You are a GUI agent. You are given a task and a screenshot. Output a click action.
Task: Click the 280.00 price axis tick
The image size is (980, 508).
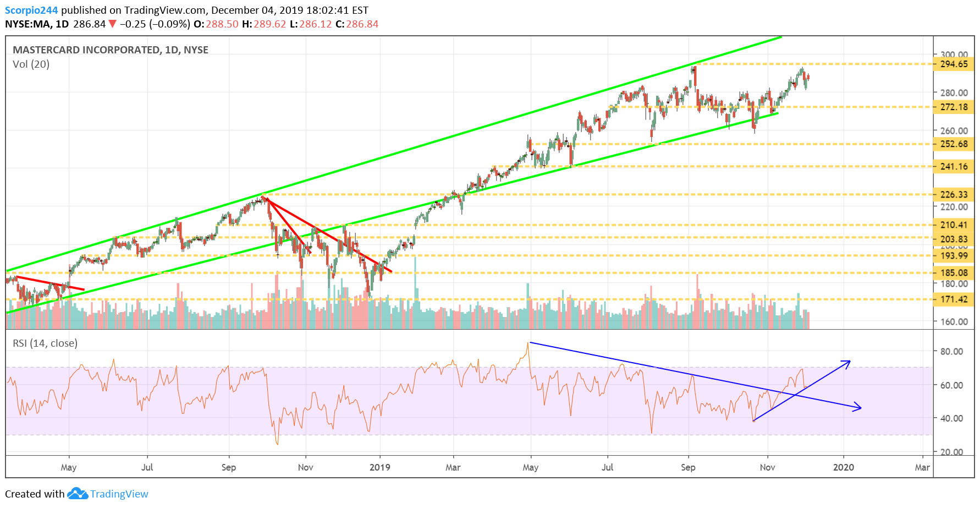954,92
